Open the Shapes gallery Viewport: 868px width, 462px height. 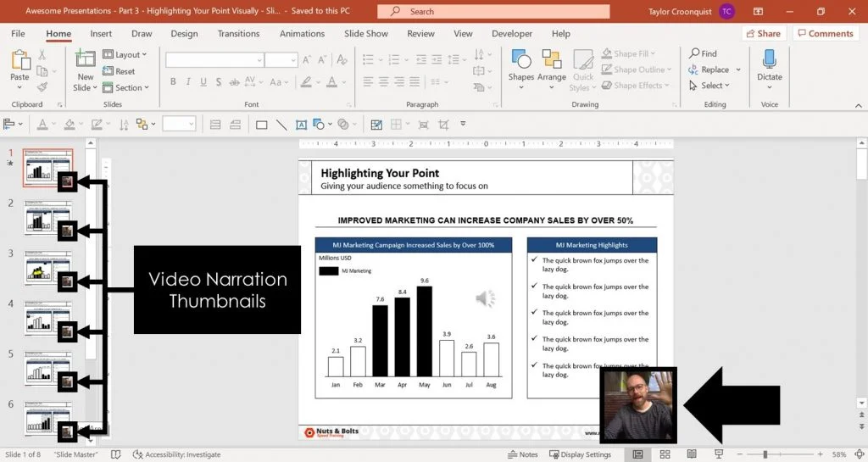521,69
